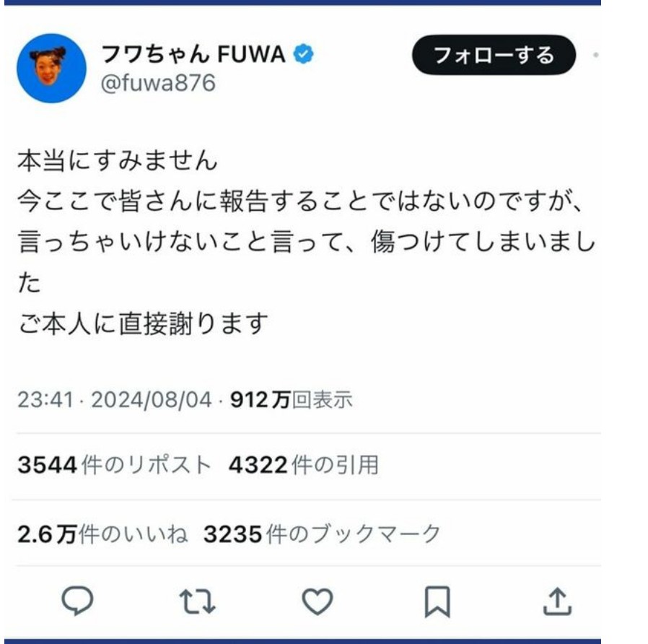Tap the reply speech bubble icon
This screenshot has height=644, width=648.
point(77,601)
